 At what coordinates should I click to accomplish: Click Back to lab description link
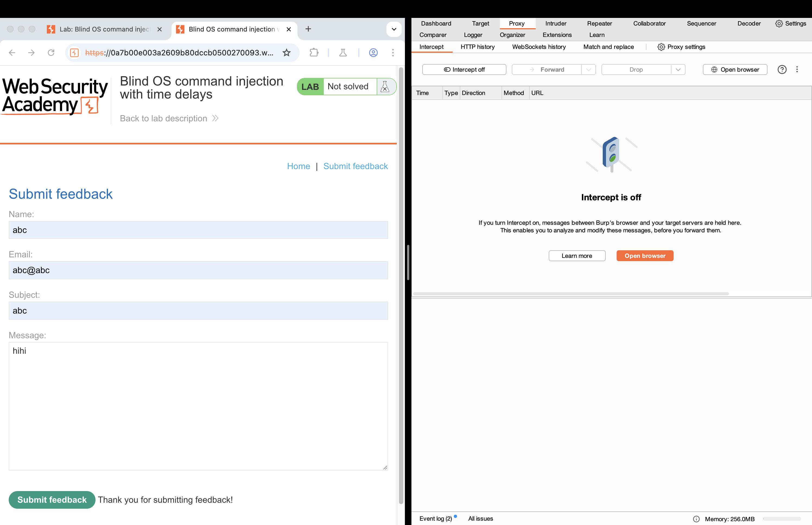click(x=169, y=118)
